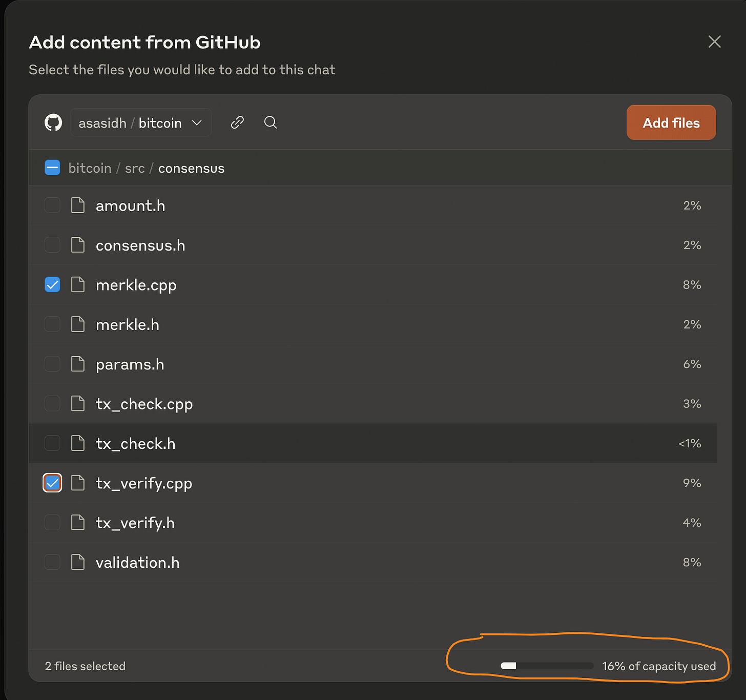This screenshot has height=700, width=746.
Task: Click the file icon beside validation.h
Action: pyautogui.click(x=78, y=562)
